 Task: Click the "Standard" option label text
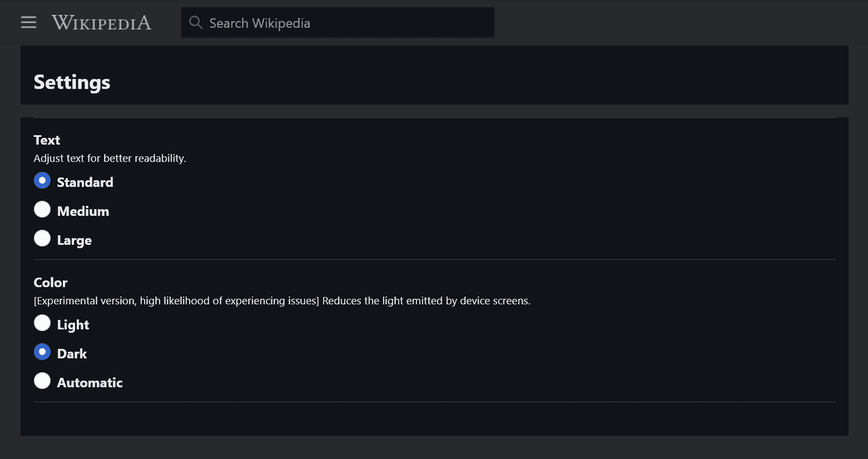(85, 182)
